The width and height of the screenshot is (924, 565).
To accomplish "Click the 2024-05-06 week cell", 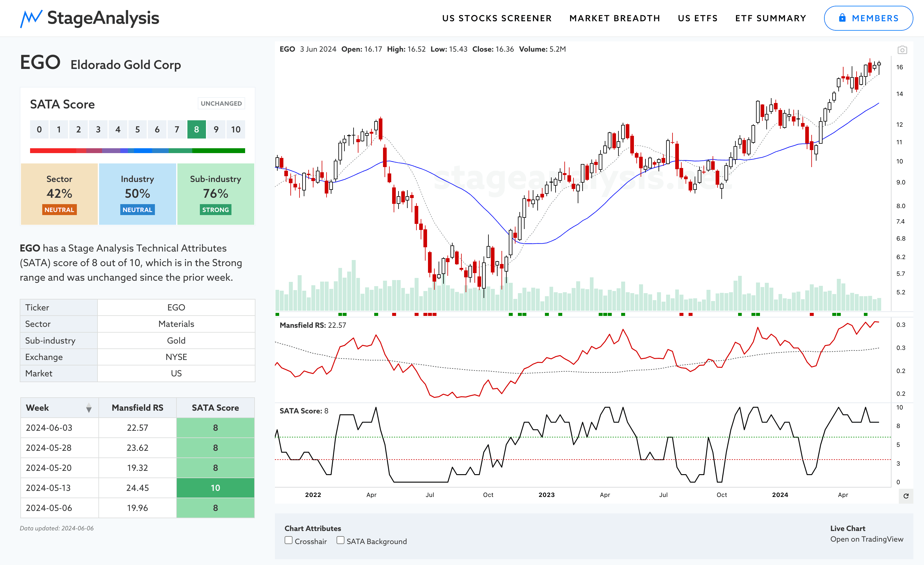I will pyautogui.click(x=60, y=508).
